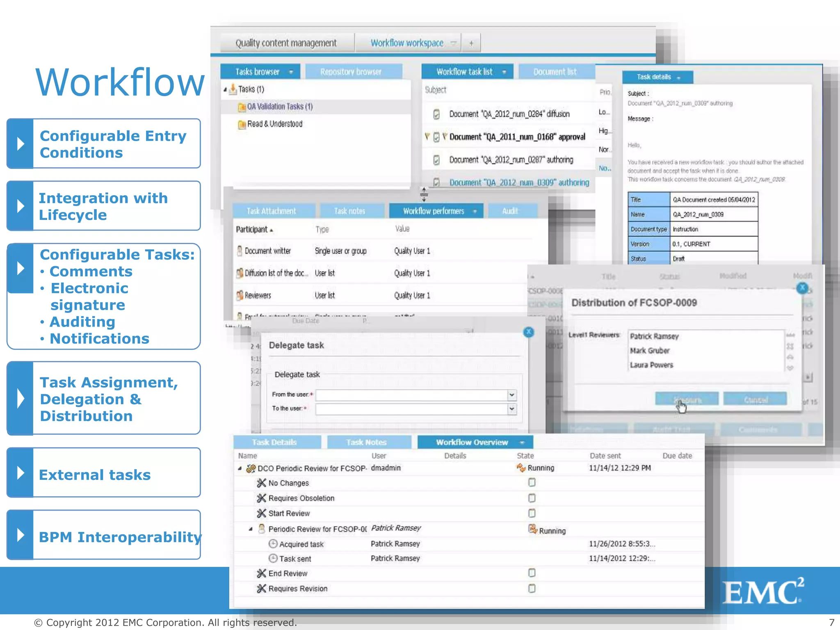Toggle the End Review state checkbox

point(532,573)
